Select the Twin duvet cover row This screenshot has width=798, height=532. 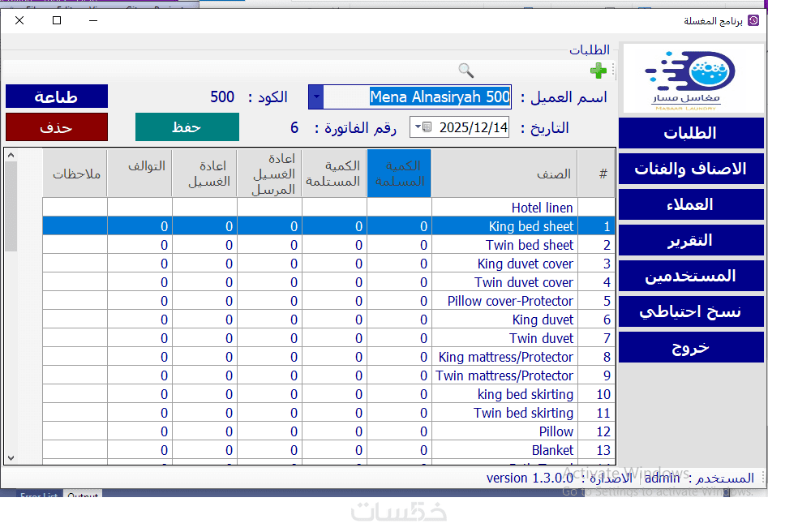click(328, 282)
